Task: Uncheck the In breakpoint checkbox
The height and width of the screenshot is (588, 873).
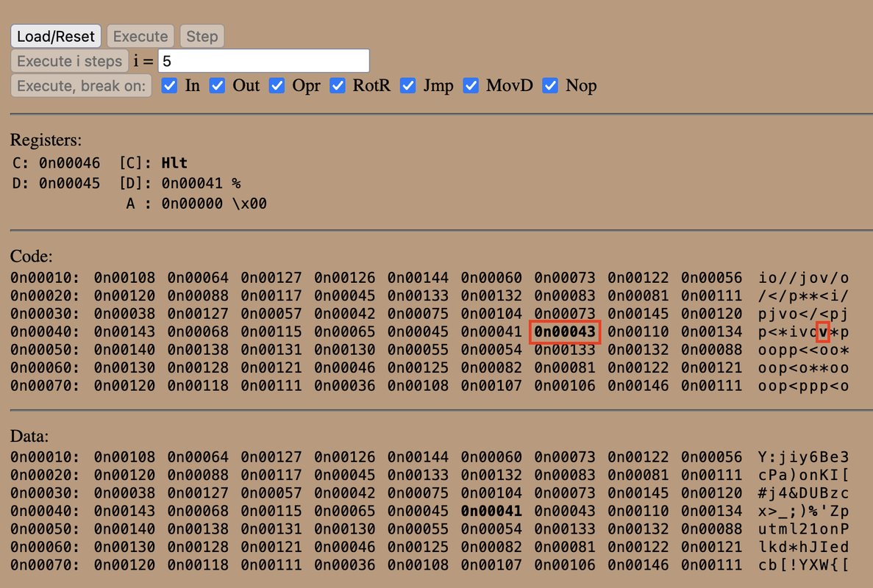Action: 169,86
